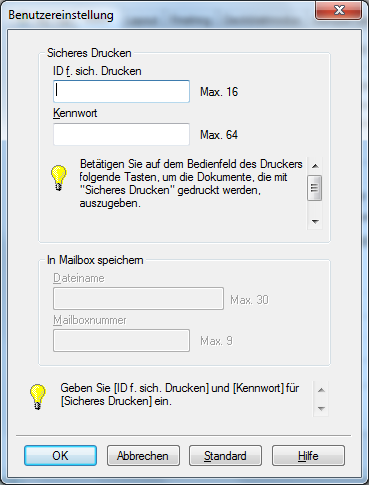
Task: Cancel via the Abbrechen button
Action: [x=143, y=456]
